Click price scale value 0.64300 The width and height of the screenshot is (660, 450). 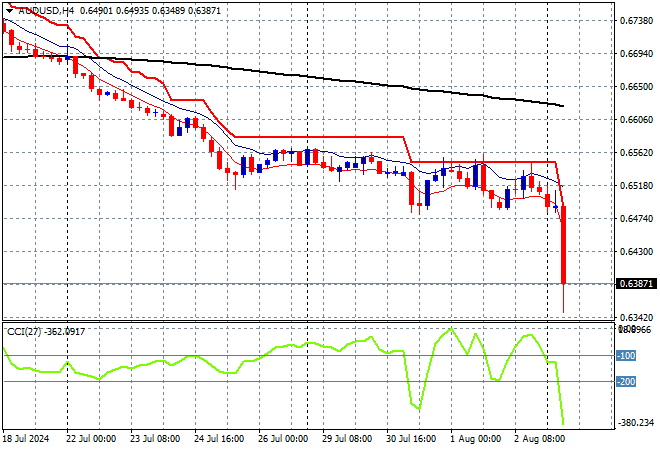[636, 252]
